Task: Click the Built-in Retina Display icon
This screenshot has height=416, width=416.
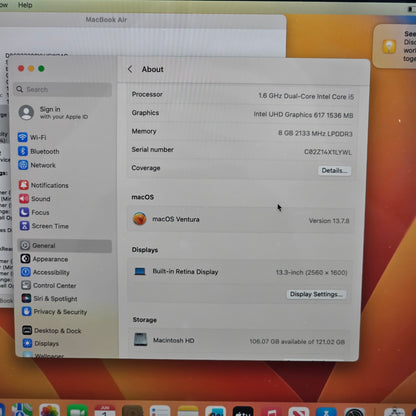Action: [140, 272]
